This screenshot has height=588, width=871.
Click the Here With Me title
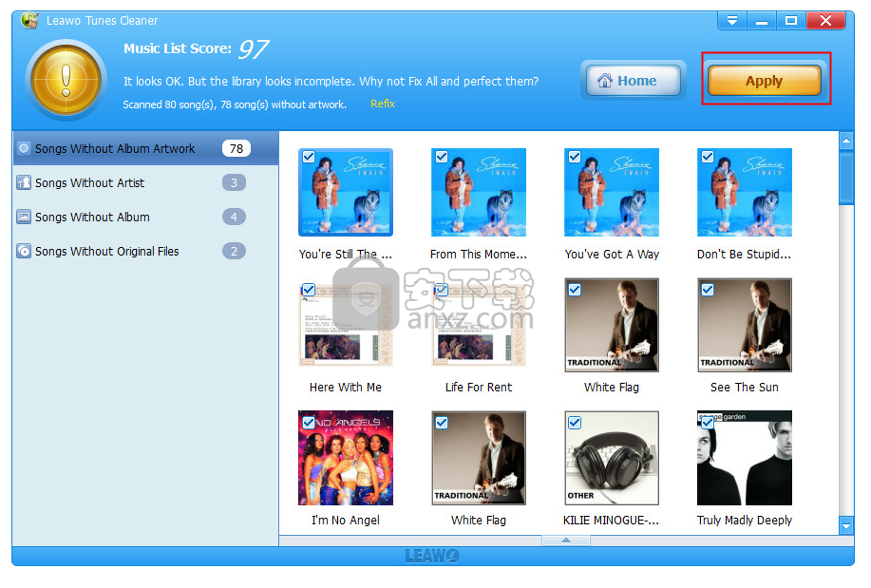(346, 388)
